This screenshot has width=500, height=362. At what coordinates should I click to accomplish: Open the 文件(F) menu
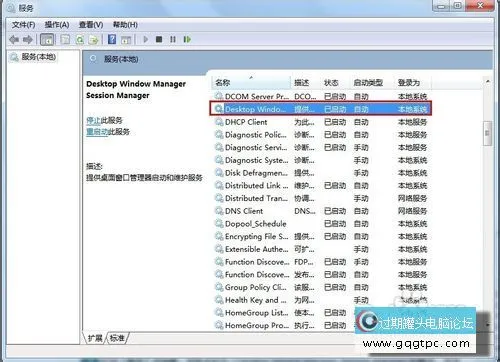[23, 25]
